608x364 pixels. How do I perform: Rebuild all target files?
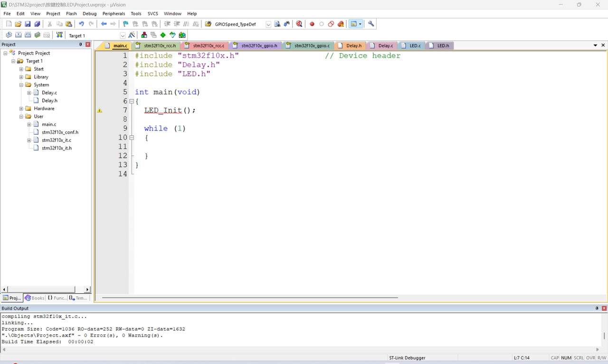28,35
